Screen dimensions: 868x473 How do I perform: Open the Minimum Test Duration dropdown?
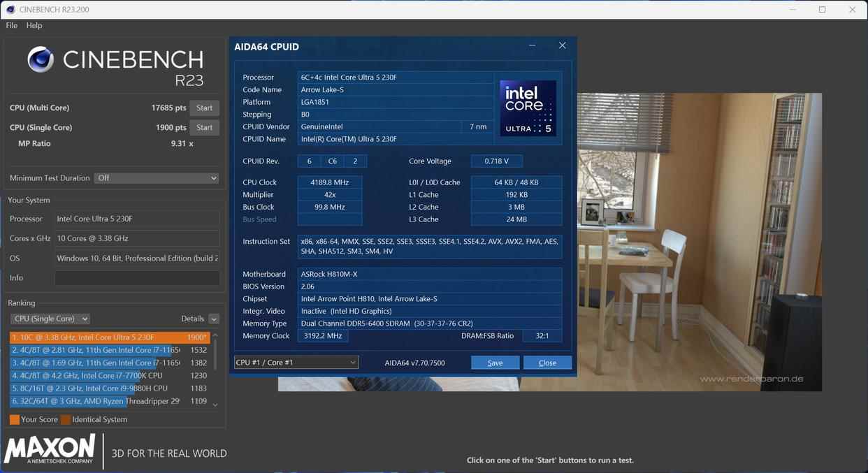[x=157, y=178]
